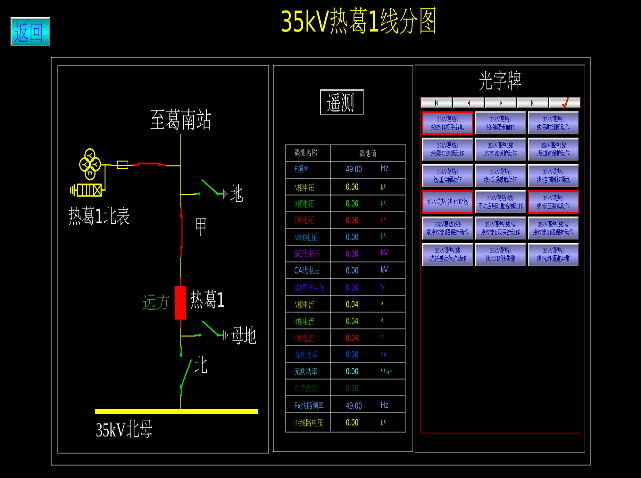The image size is (641, 478).
Task: Click the red checkmark acknowledge button
Action: pos(564,103)
